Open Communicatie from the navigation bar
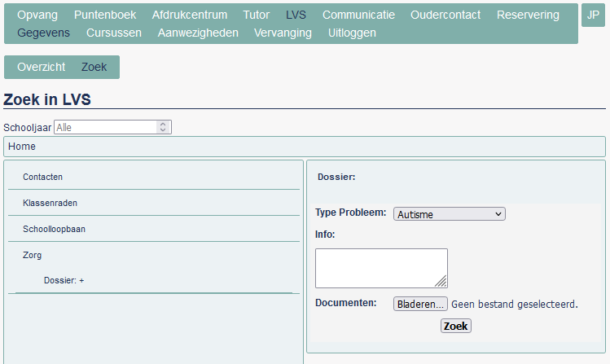This screenshot has width=610, height=364. (358, 15)
